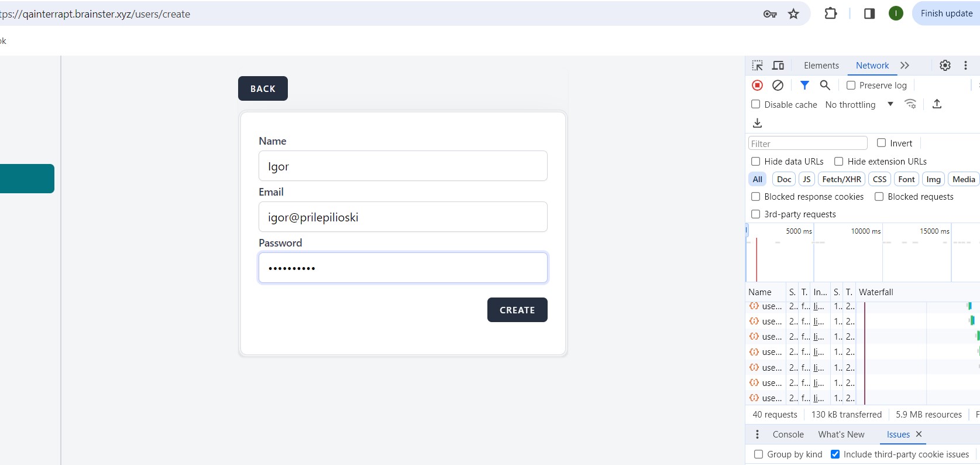This screenshot has height=465, width=980.
Task: Open the DevTools three-dot customize menu
Action: click(x=965, y=66)
